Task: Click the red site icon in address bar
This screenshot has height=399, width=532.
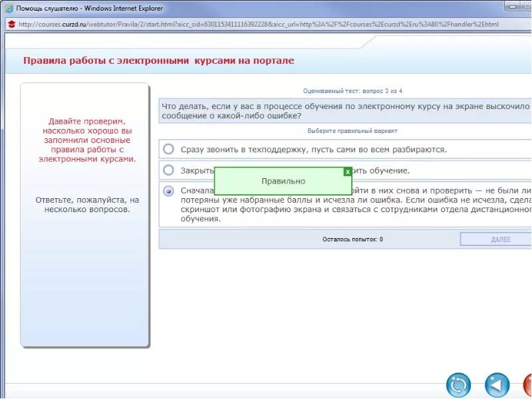Action: (x=12, y=24)
